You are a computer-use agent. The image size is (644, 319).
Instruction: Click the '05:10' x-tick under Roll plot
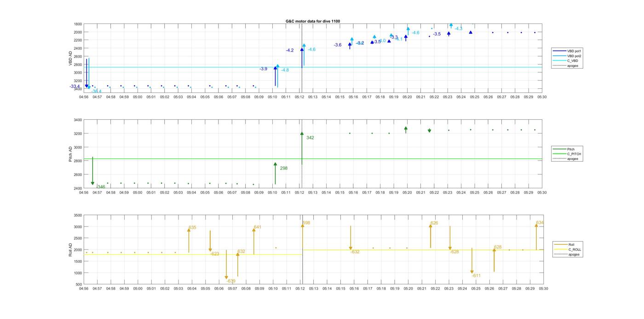273,289
